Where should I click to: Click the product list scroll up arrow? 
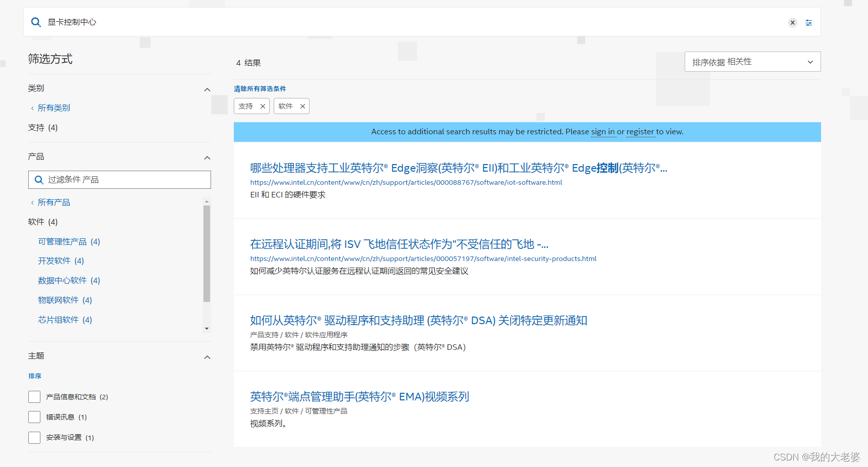click(x=207, y=201)
